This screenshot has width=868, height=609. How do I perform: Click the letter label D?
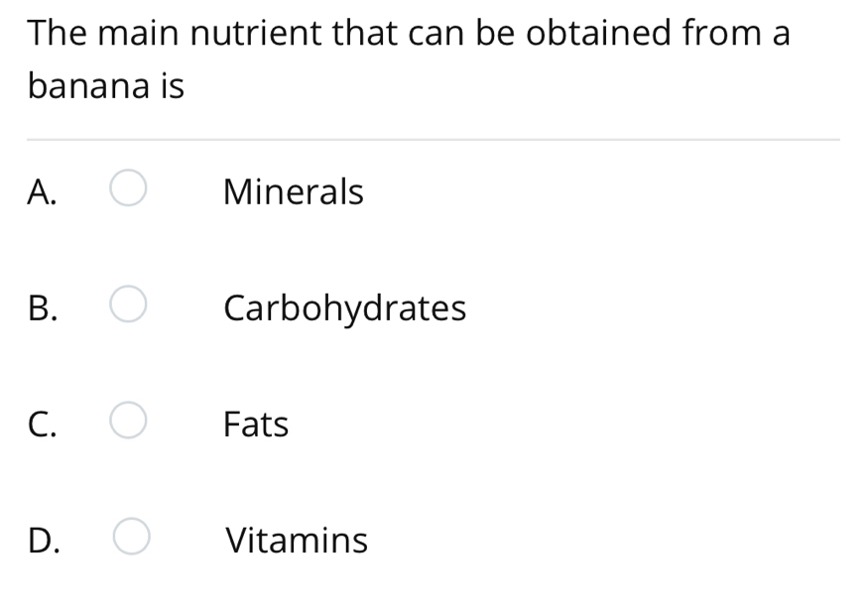coord(42,541)
